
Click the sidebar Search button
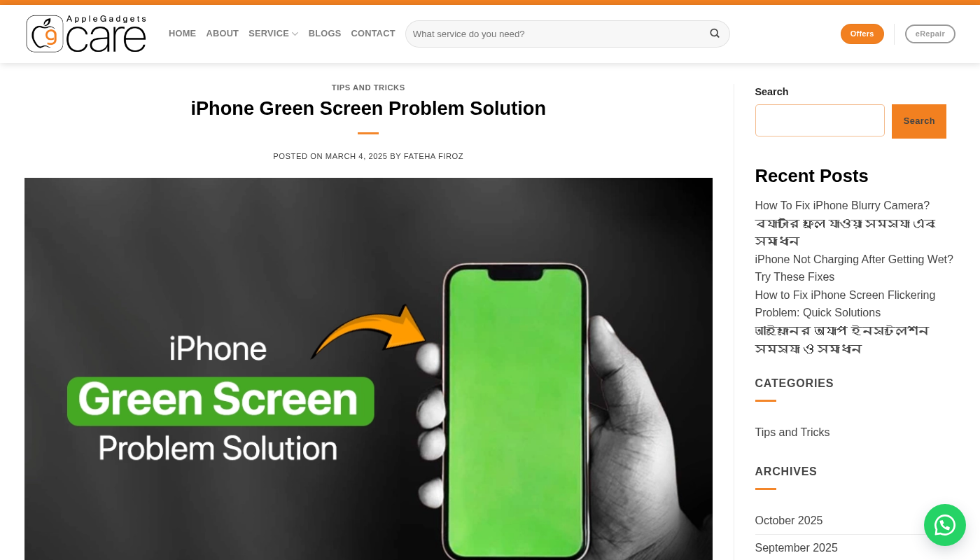[x=919, y=121]
